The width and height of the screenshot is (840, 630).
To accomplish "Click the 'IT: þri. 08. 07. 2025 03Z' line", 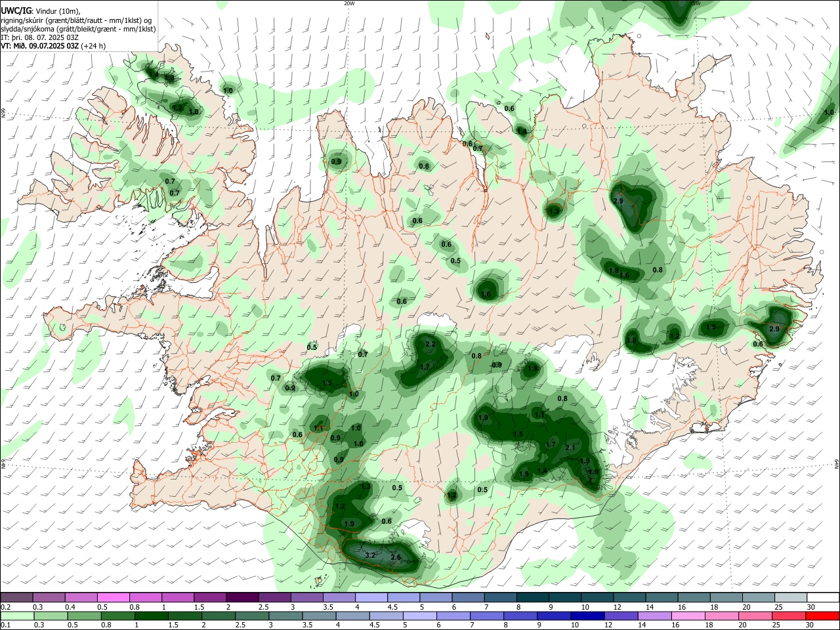I will (x=39, y=37).
